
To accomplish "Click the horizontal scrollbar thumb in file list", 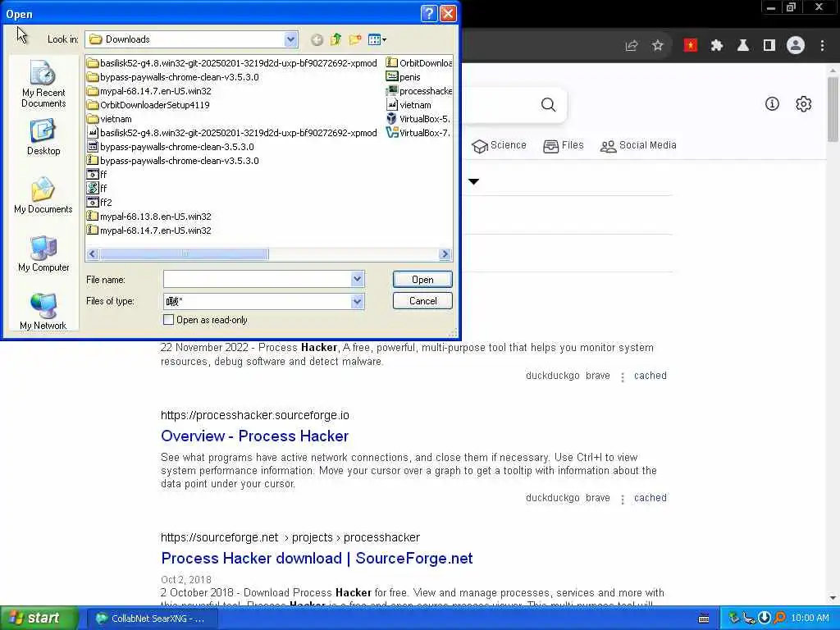I will [x=185, y=254].
